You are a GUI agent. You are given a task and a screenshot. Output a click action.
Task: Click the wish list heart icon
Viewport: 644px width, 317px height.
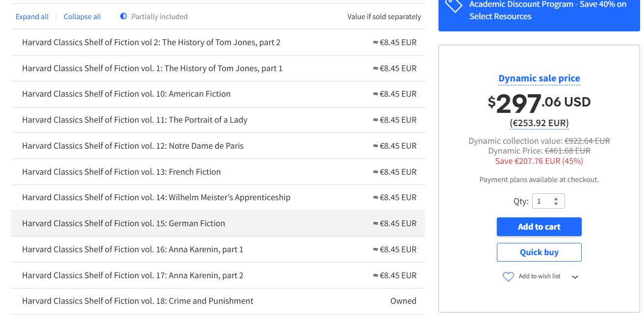pyautogui.click(x=508, y=277)
